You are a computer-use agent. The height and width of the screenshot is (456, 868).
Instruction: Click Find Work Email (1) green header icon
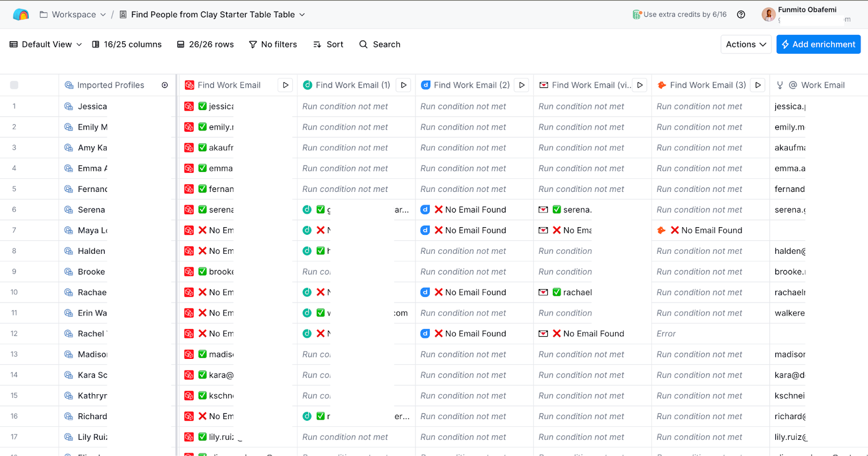(308, 85)
